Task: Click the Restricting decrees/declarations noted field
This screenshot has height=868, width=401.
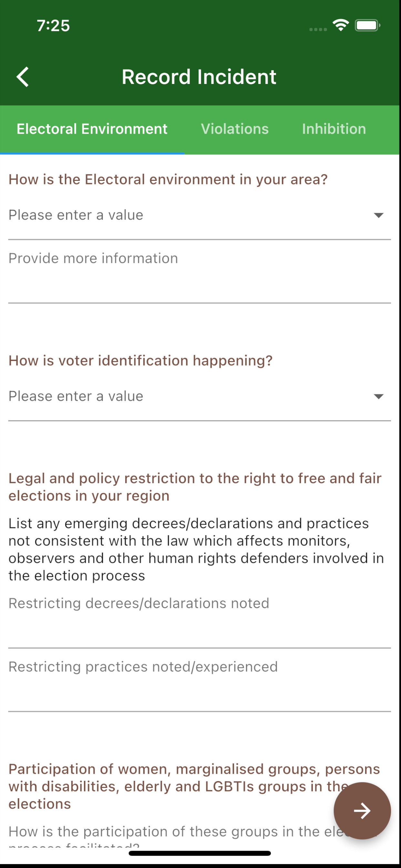Action: tap(200, 620)
